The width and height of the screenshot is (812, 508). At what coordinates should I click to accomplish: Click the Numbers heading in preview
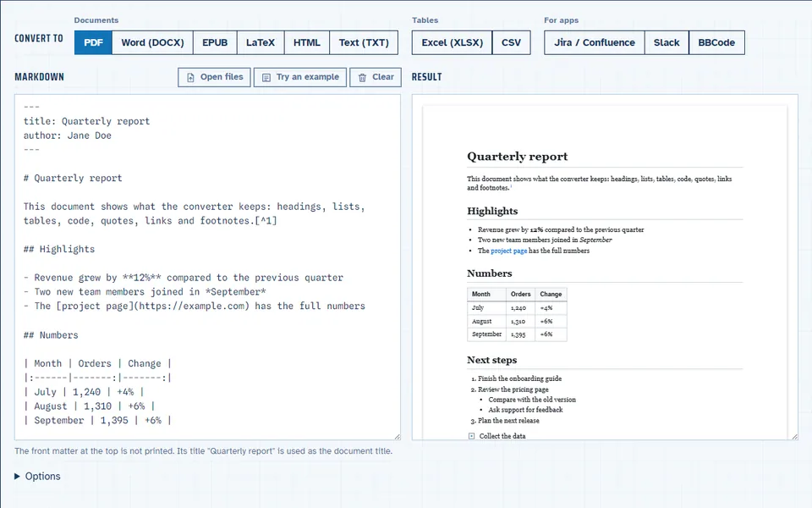[x=490, y=273]
